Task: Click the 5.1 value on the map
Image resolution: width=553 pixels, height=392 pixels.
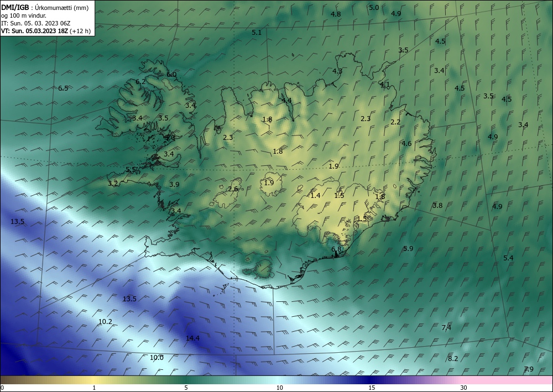Action: pos(257,33)
